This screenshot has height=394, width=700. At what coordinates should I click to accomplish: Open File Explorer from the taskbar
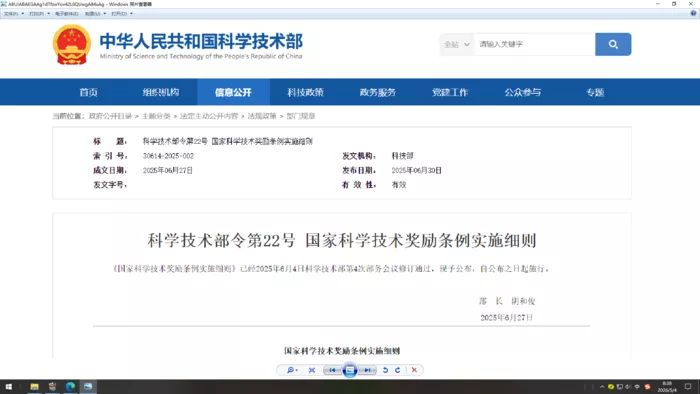(34, 386)
